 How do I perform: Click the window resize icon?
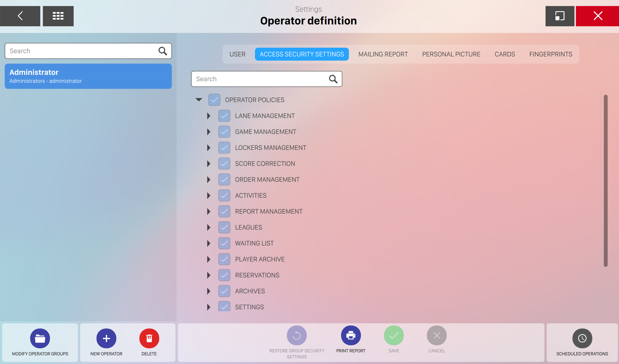(x=560, y=16)
